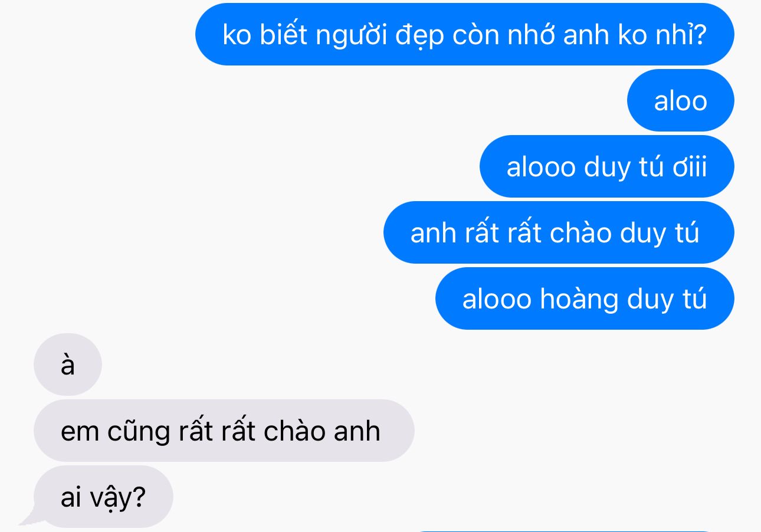Select the "alooo hoàng duy tú" bubble

585,298
